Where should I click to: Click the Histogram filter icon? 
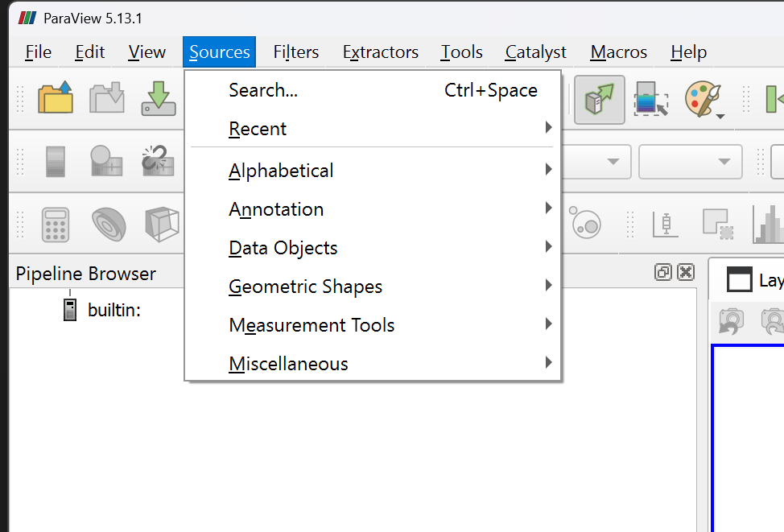tap(768, 224)
